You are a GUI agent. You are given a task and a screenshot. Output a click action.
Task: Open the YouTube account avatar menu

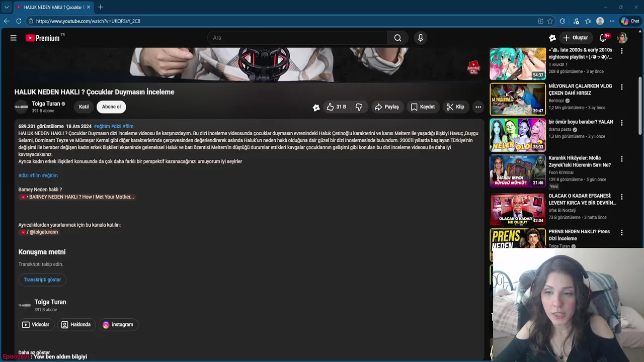tap(622, 38)
